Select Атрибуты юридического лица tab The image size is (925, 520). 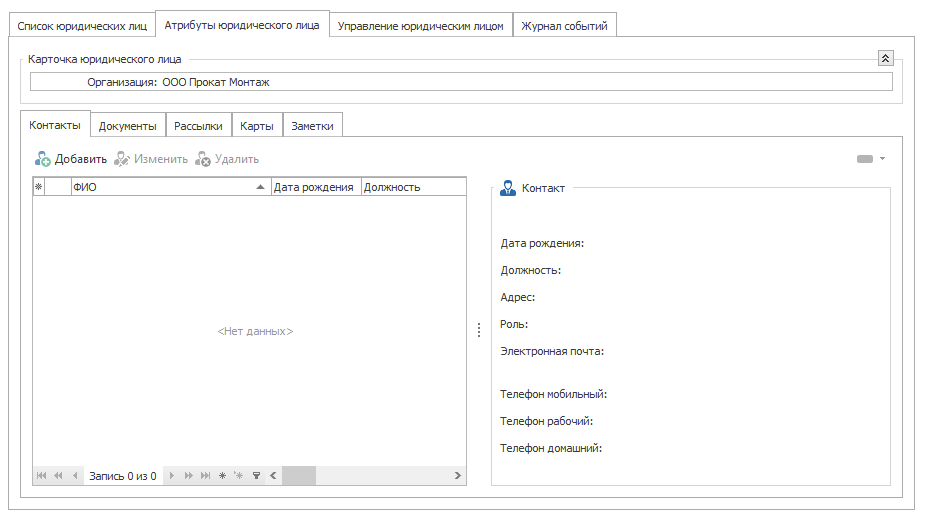click(242, 25)
